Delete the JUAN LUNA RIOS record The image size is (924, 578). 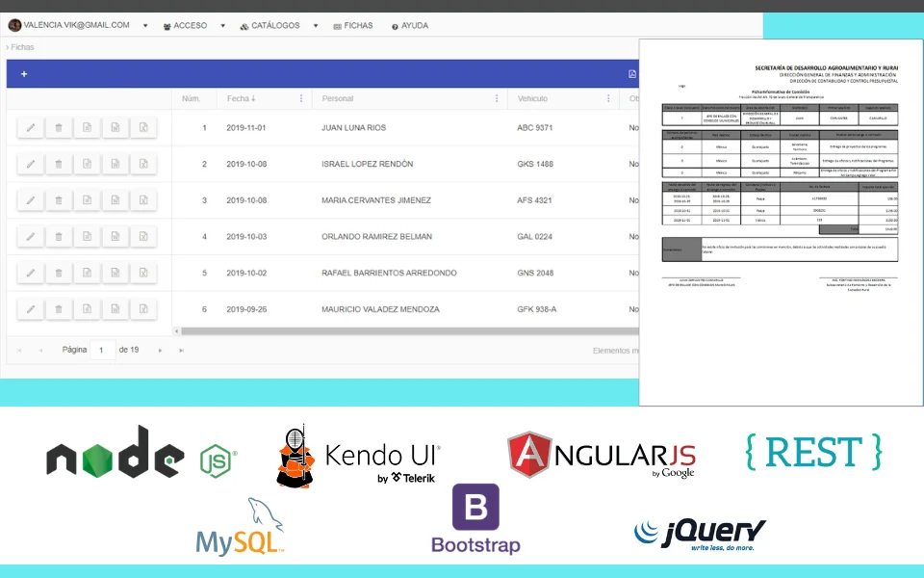pyautogui.click(x=59, y=127)
